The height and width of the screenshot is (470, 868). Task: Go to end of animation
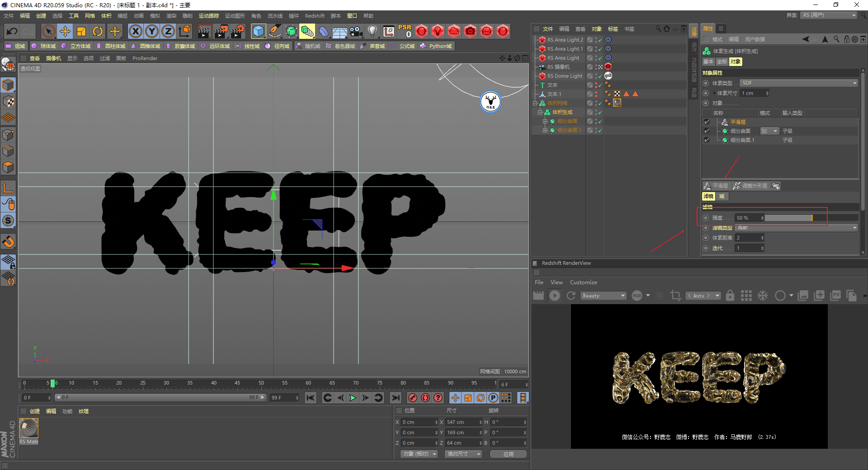pos(396,398)
